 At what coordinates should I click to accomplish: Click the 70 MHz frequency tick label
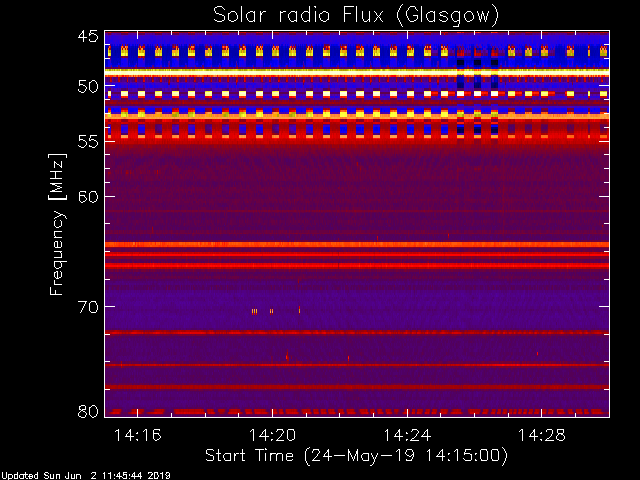(x=88, y=306)
